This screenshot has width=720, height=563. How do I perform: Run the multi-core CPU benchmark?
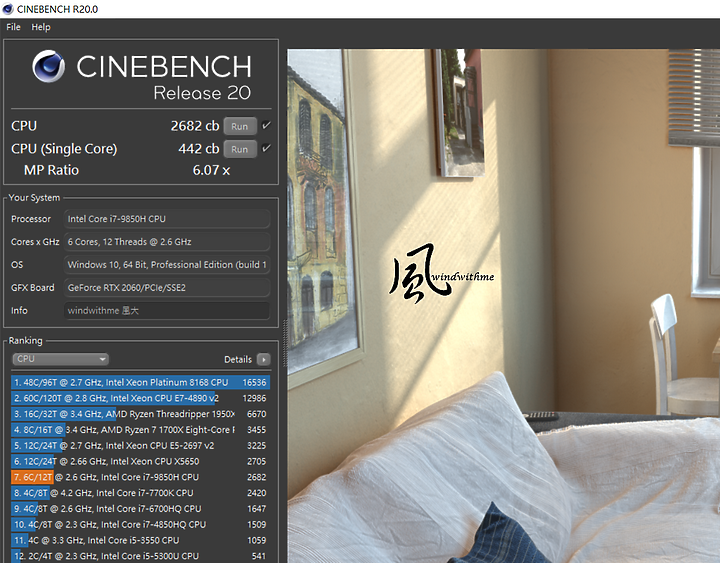click(240, 126)
